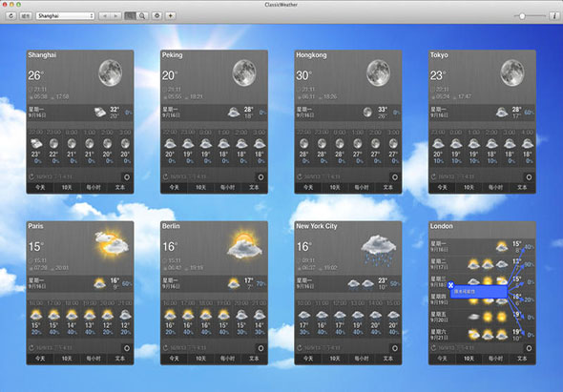The width and height of the screenshot is (563, 392).
Task: Click the magnifier search icon in toolbar
Action: pos(142,16)
